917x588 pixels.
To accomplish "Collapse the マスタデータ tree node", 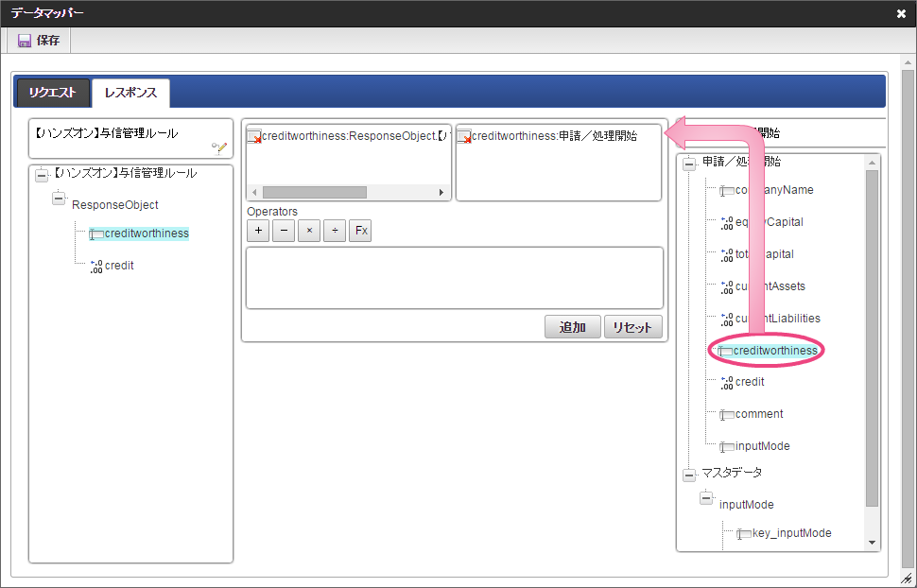I will coord(688,473).
